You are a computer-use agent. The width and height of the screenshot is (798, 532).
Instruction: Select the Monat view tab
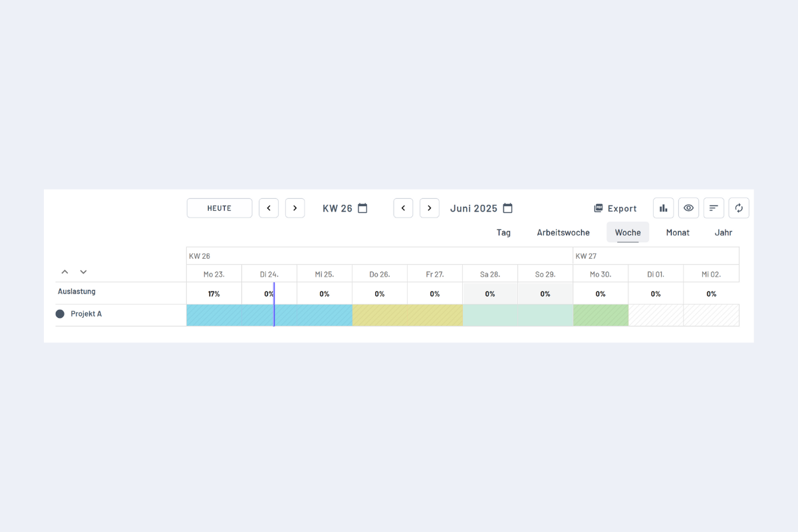(678, 233)
